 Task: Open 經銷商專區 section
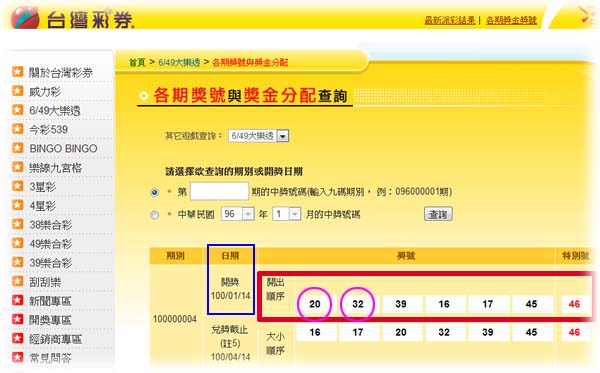click(55, 339)
